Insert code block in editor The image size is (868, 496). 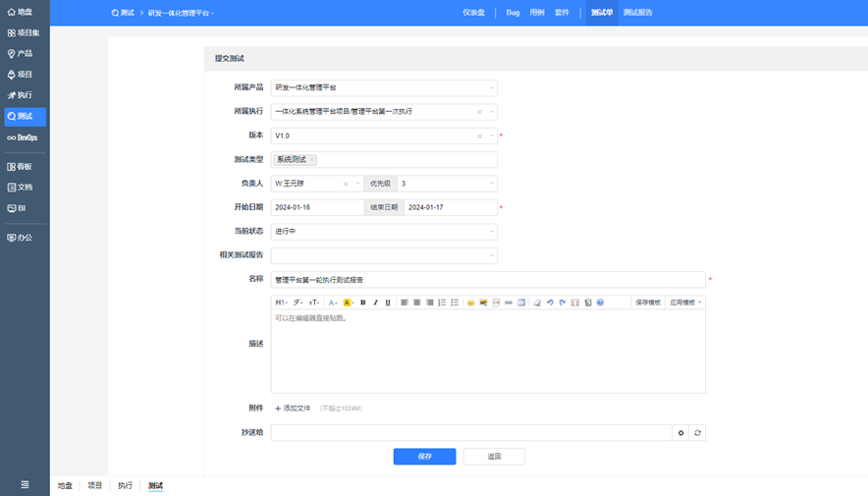[x=496, y=303]
